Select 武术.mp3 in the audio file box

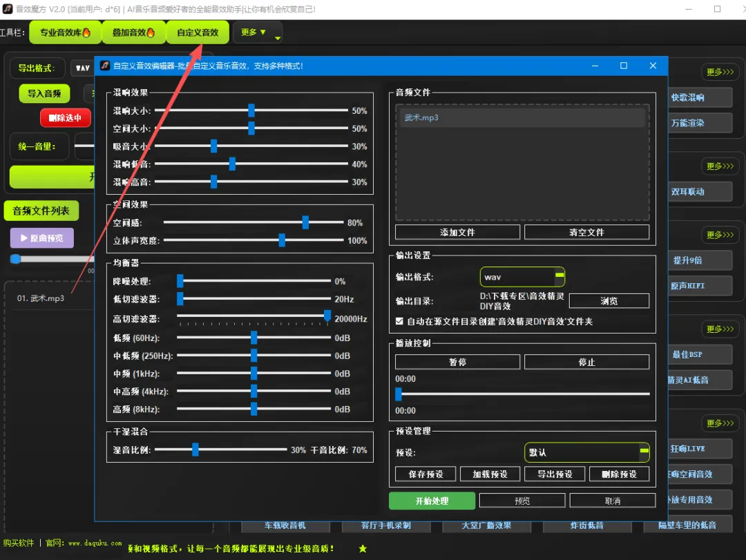(522, 117)
